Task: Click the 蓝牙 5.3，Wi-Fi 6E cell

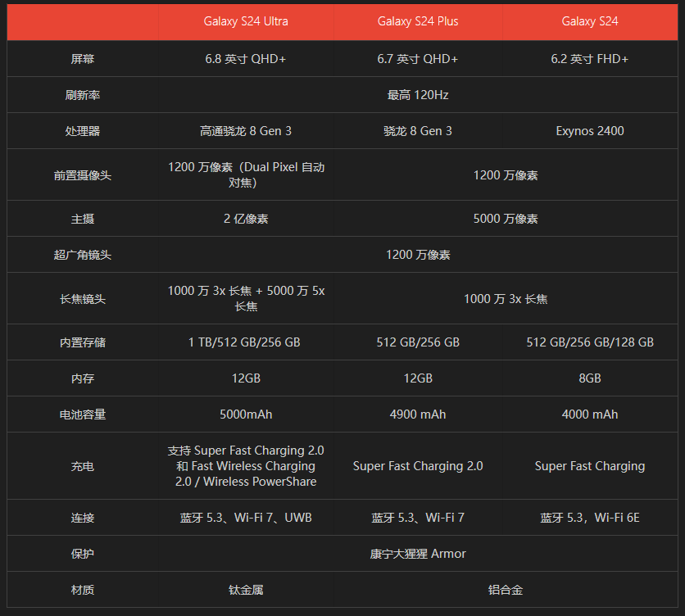Action: (590, 518)
